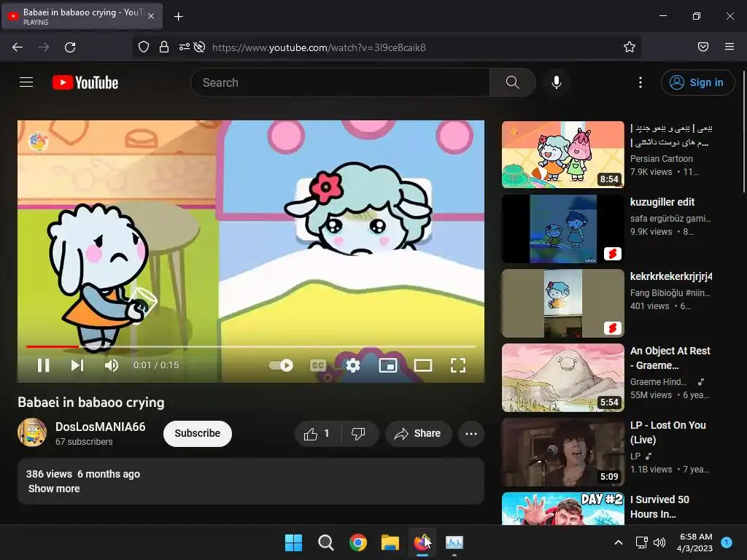Open clock showing 6:58 AM
This screenshot has height=560, width=747.
click(x=694, y=542)
